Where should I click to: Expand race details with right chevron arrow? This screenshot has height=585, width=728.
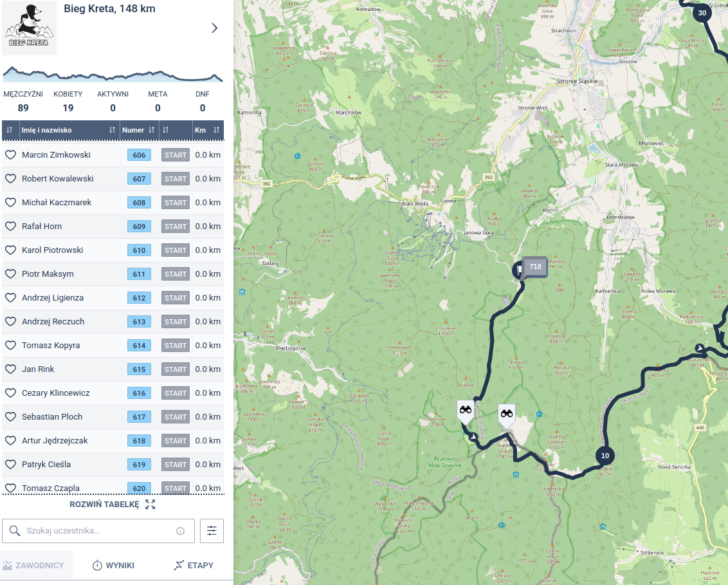coord(214,28)
